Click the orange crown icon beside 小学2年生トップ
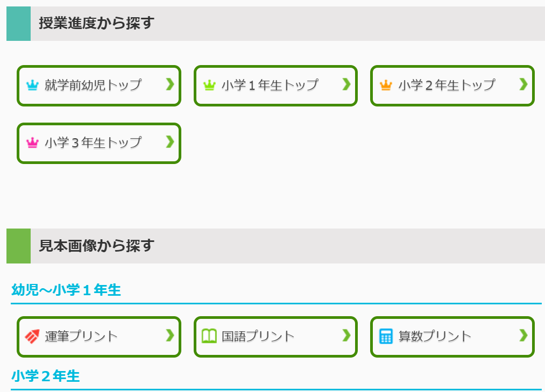 (x=386, y=85)
